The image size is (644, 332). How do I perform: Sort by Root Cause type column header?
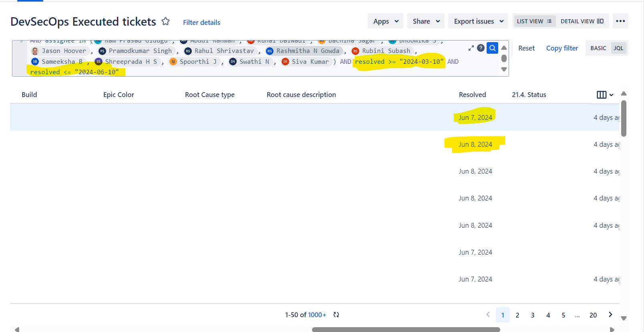point(210,95)
